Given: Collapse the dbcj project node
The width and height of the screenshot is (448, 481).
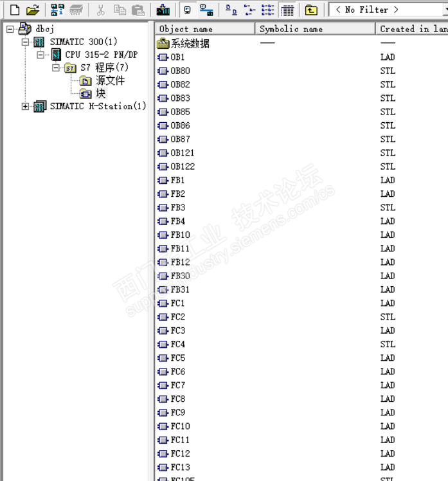Looking at the screenshot, I should tap(10, 29).
